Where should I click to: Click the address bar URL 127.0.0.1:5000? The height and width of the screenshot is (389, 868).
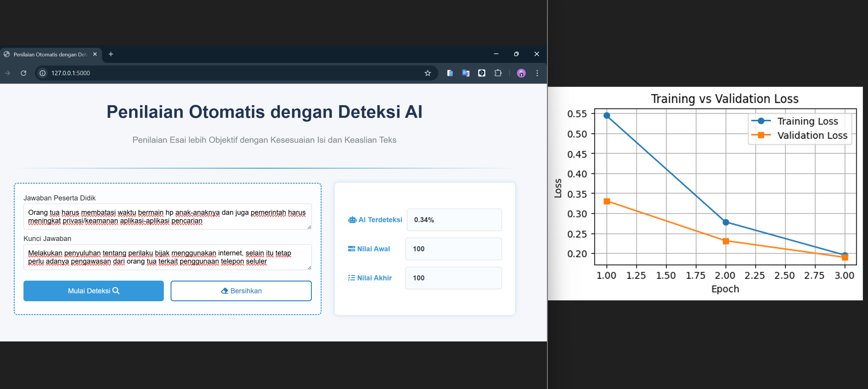(71, 73)
